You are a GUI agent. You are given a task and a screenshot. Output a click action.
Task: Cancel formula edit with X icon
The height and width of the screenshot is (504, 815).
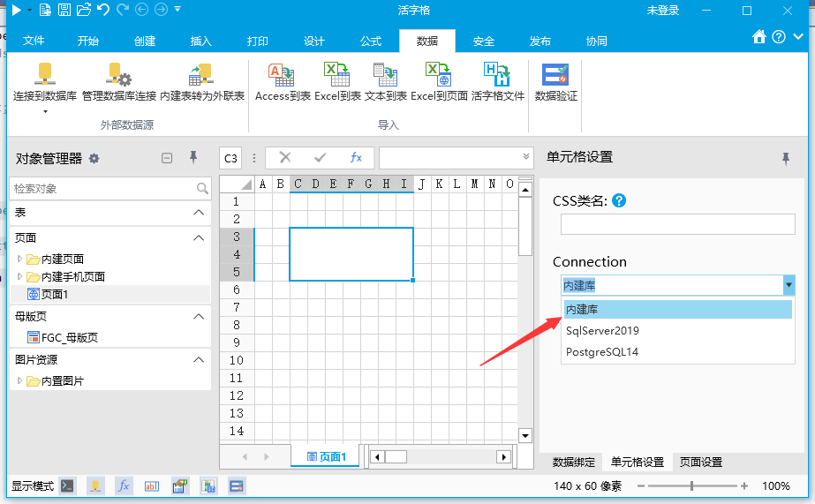click(285, 157)
